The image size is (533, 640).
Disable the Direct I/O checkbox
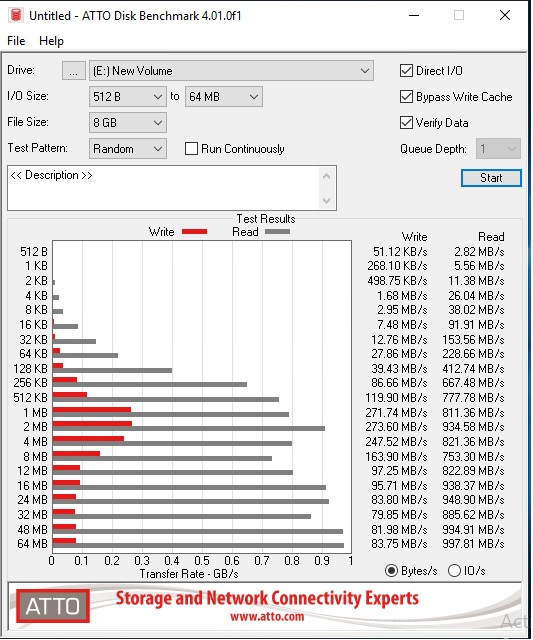[x=406, y=71]
